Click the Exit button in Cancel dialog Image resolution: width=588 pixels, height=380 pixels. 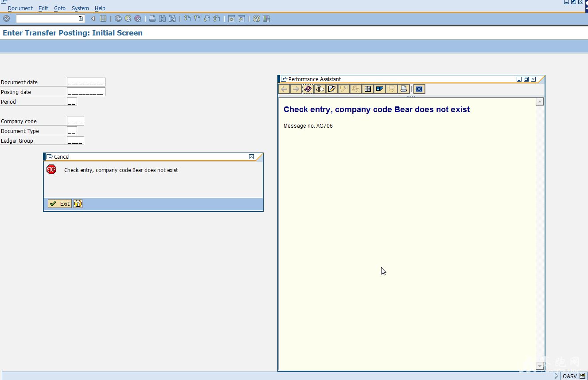coord(60,204)
